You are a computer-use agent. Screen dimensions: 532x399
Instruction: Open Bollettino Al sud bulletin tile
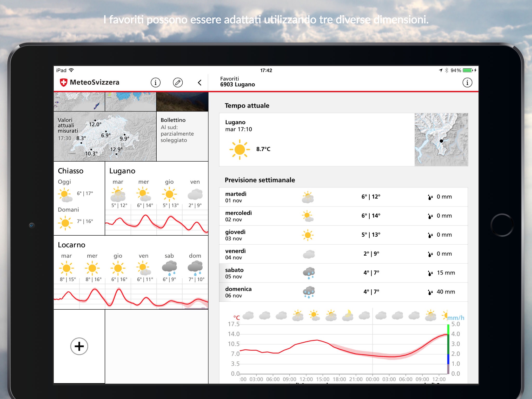pos(182,136)
